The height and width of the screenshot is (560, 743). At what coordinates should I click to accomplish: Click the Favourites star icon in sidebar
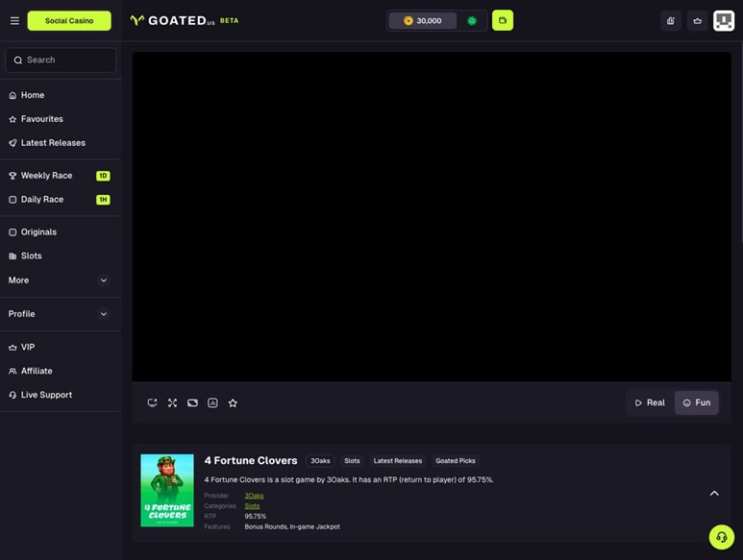(12, 119)
